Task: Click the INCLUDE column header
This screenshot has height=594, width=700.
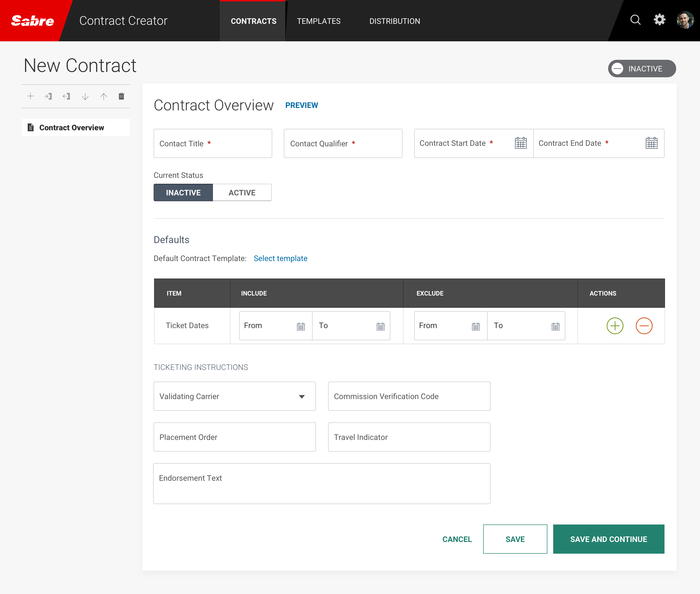Action: 316,293
